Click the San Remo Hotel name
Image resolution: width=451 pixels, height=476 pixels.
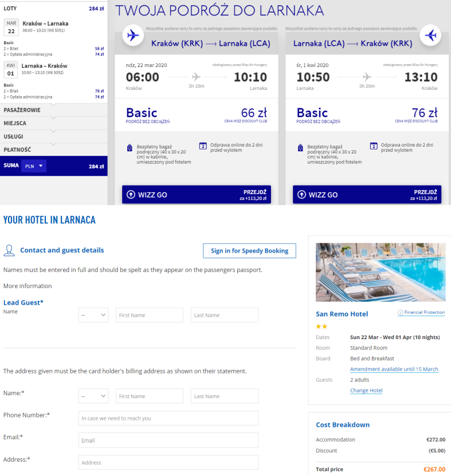[342, 314]
